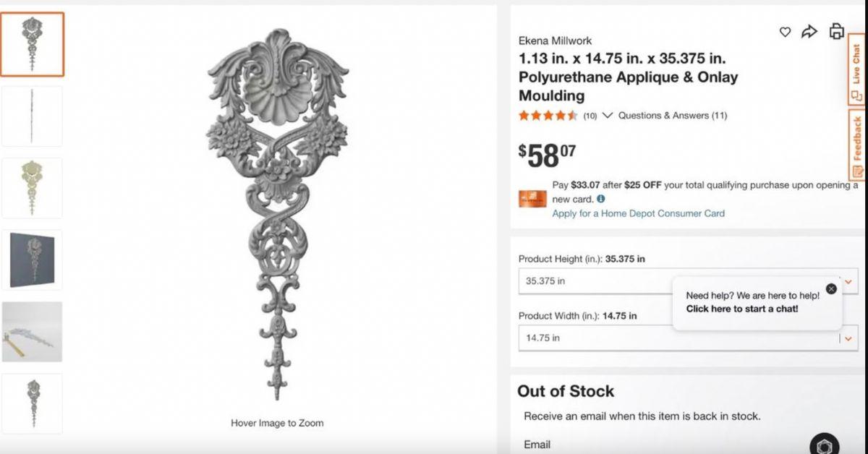
Task: Click the print icon
Action: [x=836, y=31]
